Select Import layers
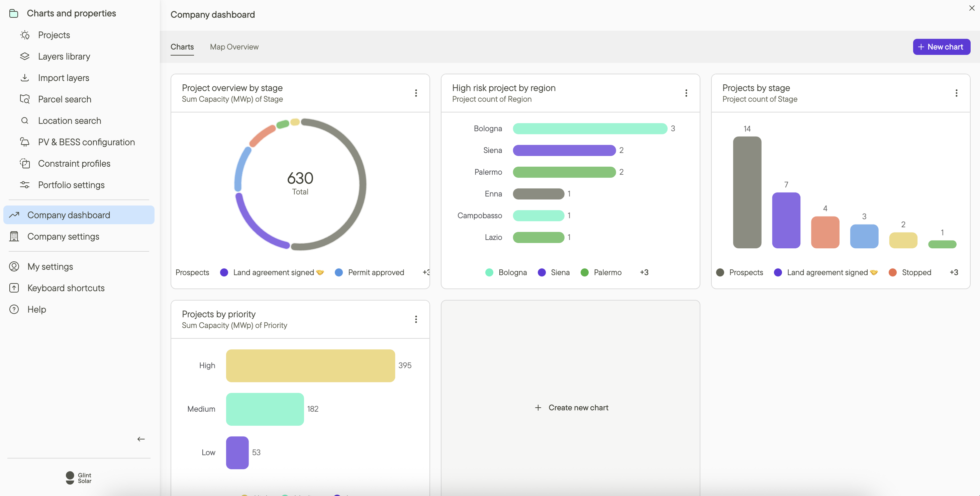 tap(63, 78)
